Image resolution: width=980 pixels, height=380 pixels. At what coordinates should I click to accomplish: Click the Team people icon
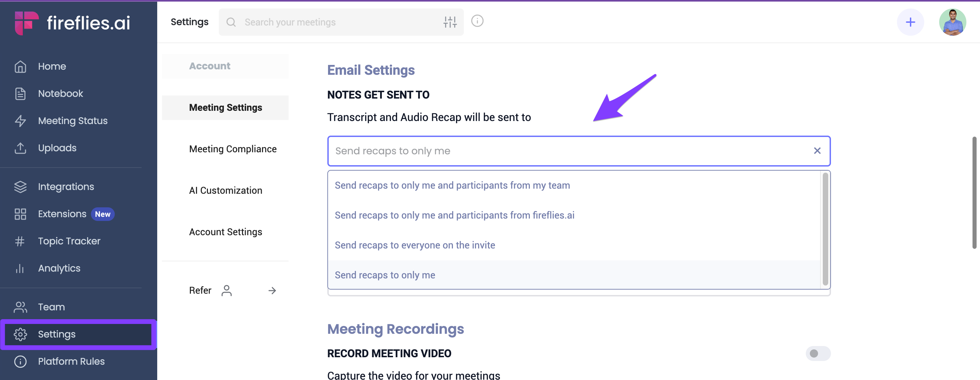(x=20, y=307)
